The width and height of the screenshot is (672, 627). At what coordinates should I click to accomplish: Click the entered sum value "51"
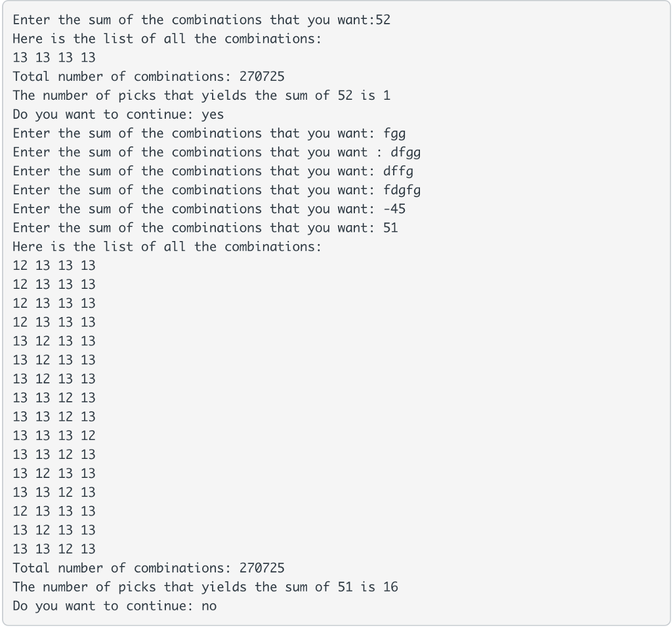(x=390, y=228)
